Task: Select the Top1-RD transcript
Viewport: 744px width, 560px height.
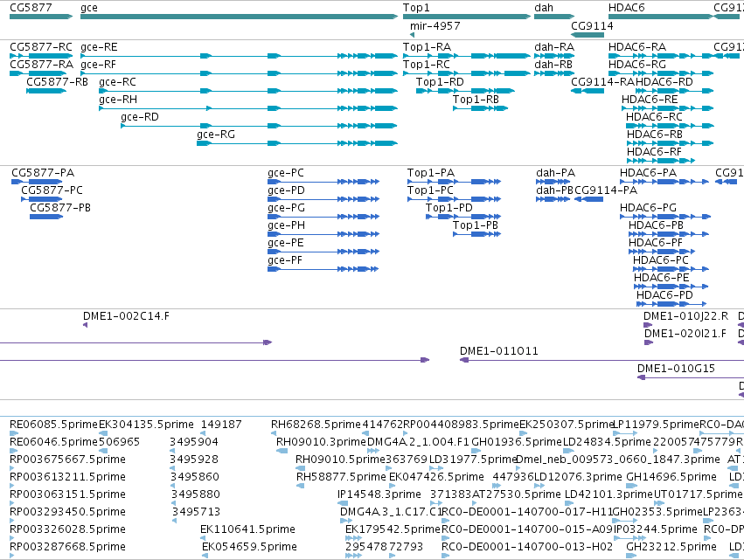Action: [x=465, y=91]
